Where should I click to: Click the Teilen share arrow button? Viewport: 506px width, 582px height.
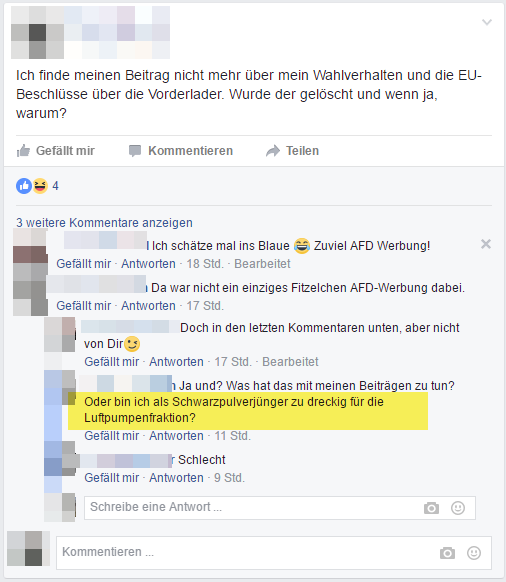click(x=293, y=151)
